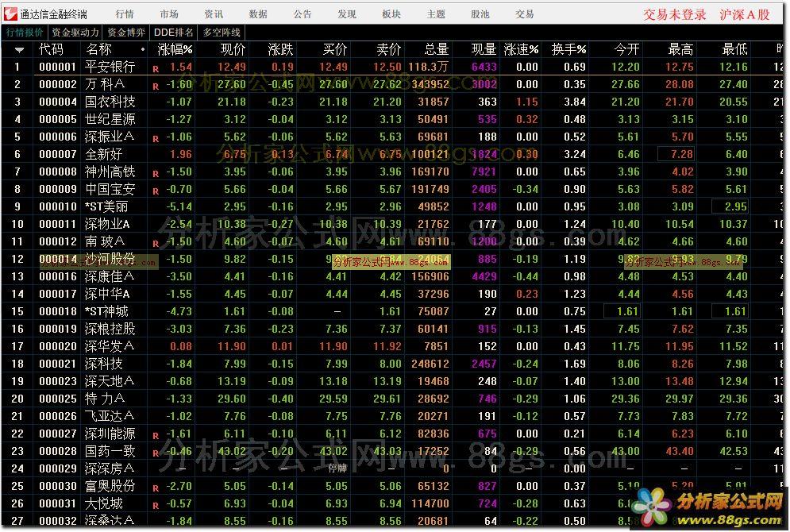The height and width of the screenshot is (532, 790).
Task: Click the R marker beside 神州高铁
Action: pyautogui.click(x=156, y=174)
